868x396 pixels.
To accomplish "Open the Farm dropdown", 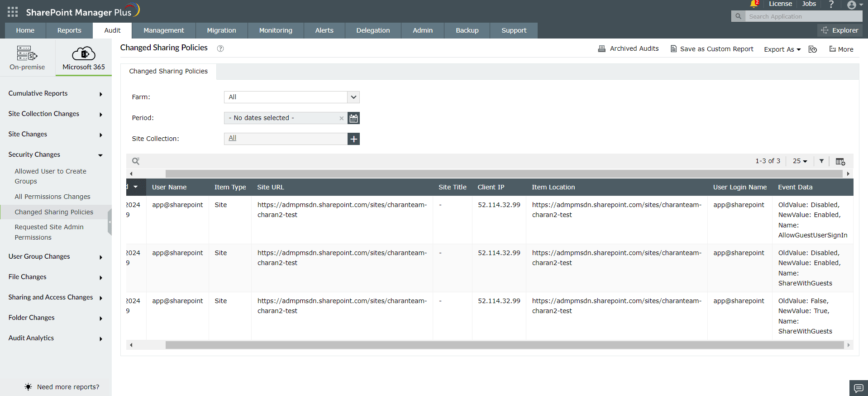I will click(291, 97).
